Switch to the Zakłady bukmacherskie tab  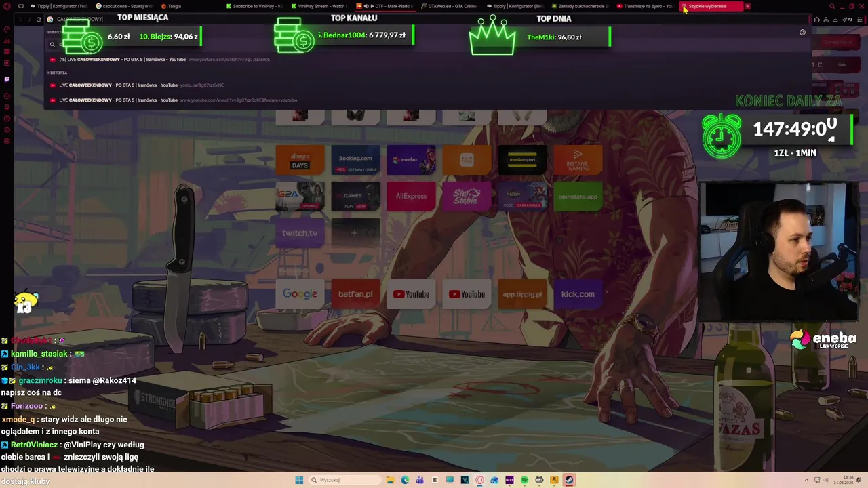point(580,6)
